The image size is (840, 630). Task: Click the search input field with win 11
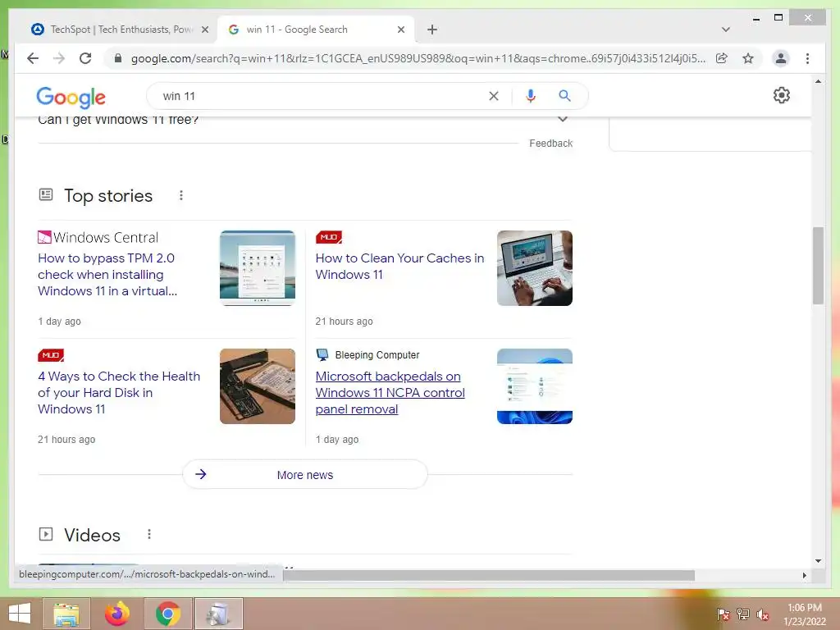(322, 96)
